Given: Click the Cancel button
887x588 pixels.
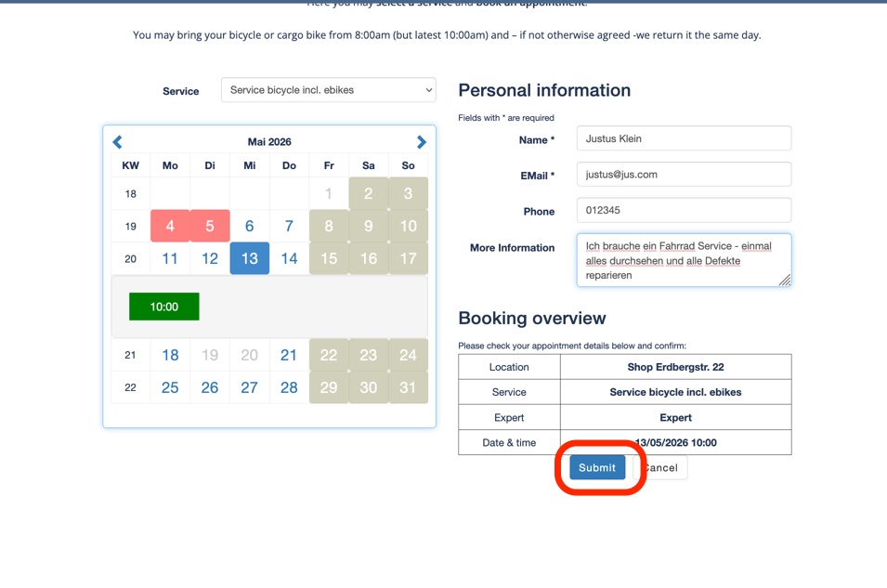Looking at the screenshot, I should pyautogui.click(x=661, y=468).
